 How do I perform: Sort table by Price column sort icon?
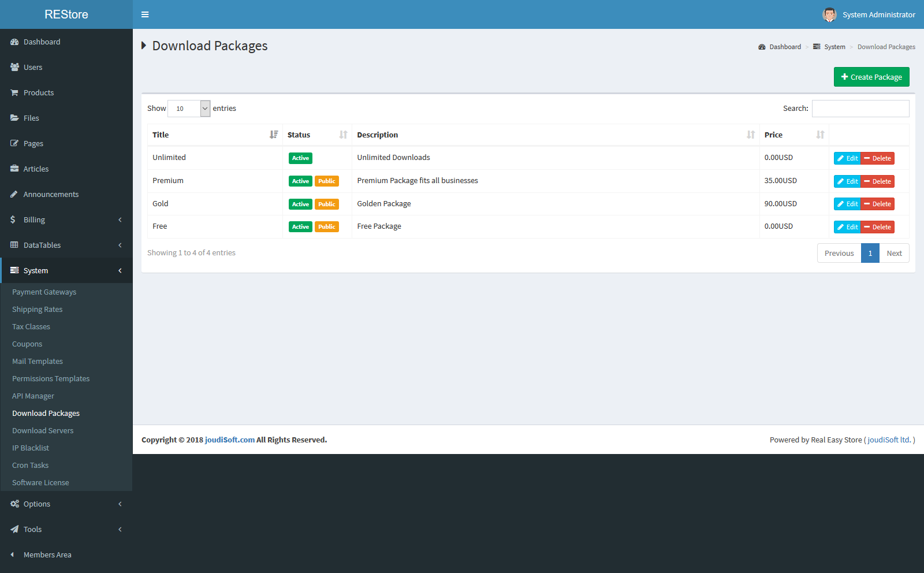[x=821, y=135]
